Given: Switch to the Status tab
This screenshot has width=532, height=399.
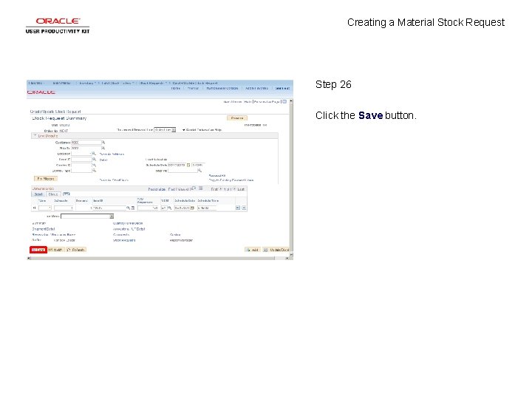Looking at the screenshot, I should click(53, 194).
